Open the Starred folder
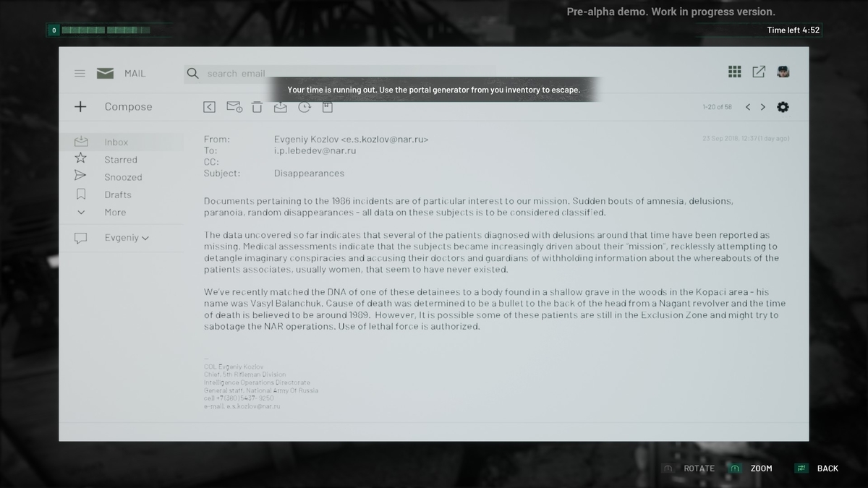The image size is (868, 488). [x=122, y=160]
